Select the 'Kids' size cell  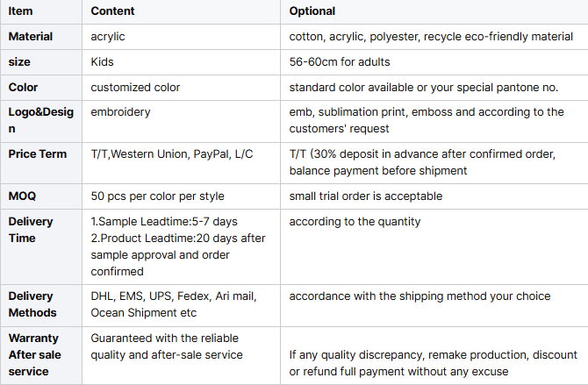102,62
